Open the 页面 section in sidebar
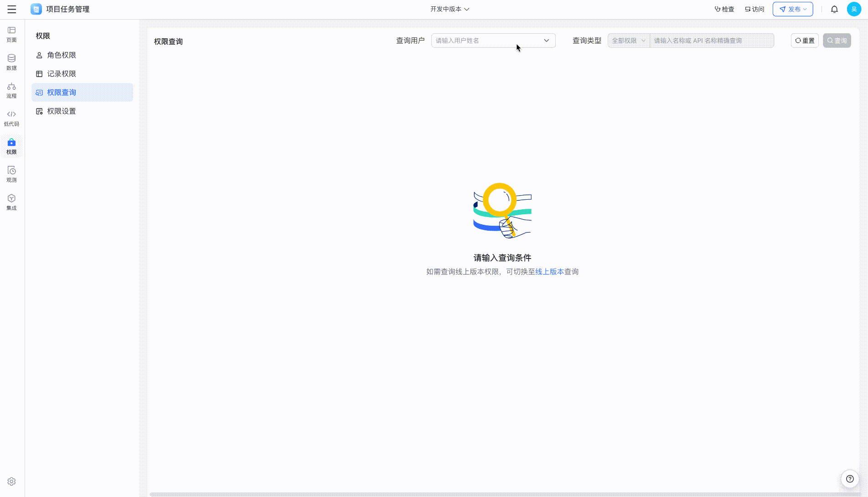This screenshot has width=868, height=497. tap(11, 34)
